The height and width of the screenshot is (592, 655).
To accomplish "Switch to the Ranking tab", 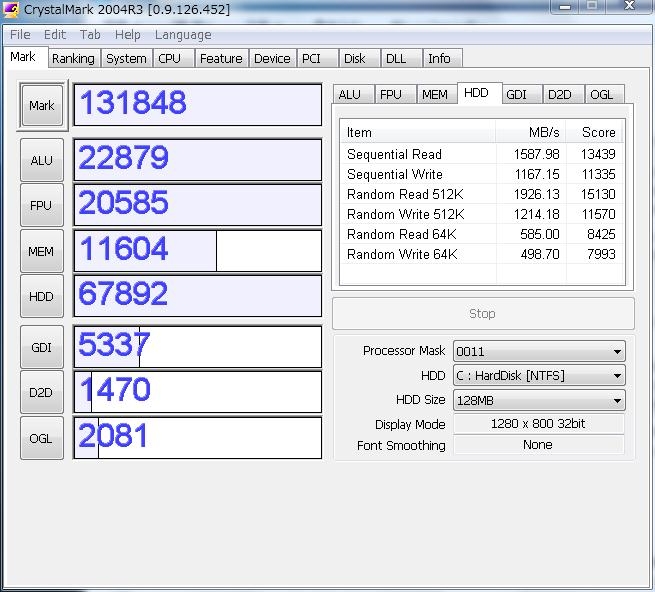I will pos(73,58).
